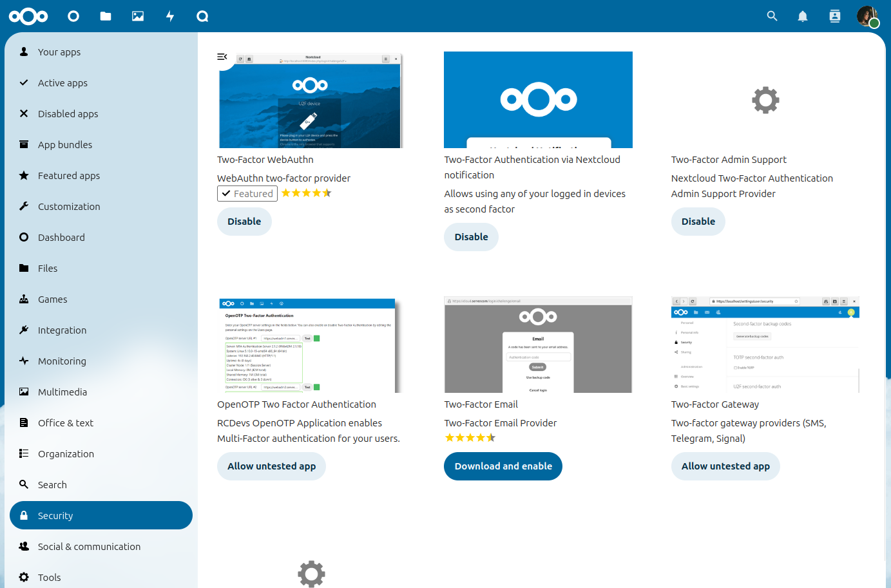The width and height of the screenshot is (891, 588).
Task: Collapse the app navigation sidebar toggle
Action: pos(222,57)
